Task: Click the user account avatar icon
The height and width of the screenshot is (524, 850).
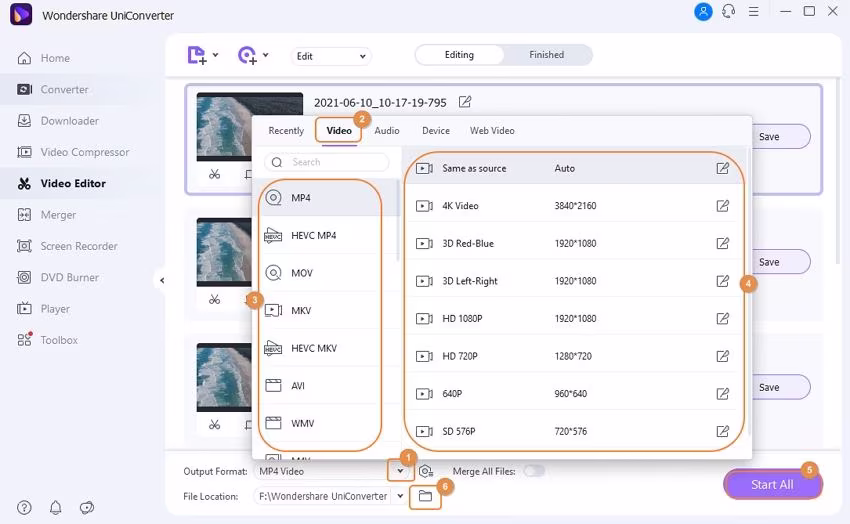Action: pyautogui.click(x=703, y=11)
